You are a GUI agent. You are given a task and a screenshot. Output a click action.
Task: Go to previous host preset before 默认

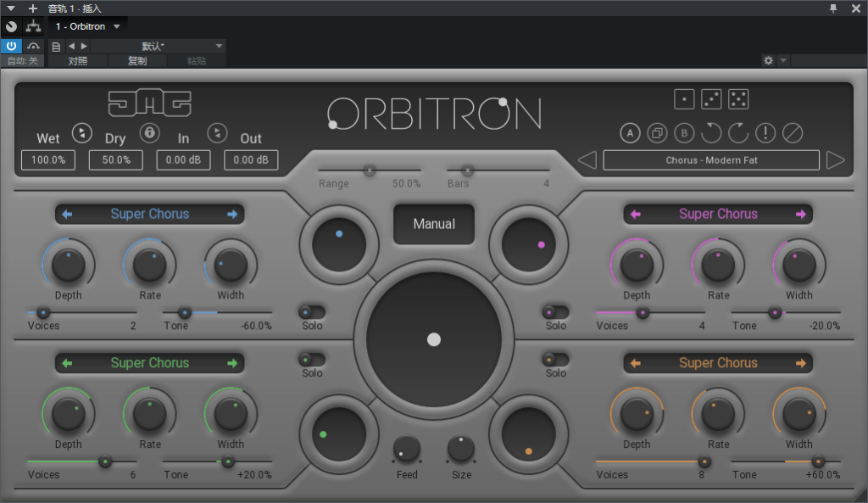click(x=71, y=46)
